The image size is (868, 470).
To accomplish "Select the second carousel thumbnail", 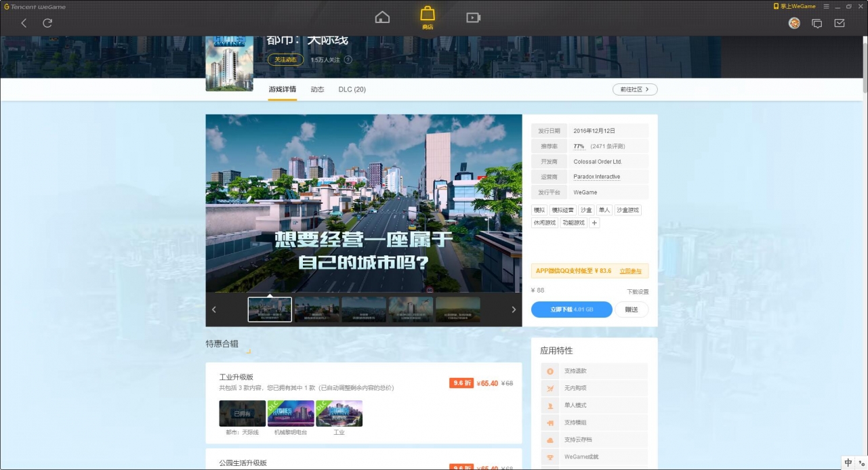I will point(317,309).
